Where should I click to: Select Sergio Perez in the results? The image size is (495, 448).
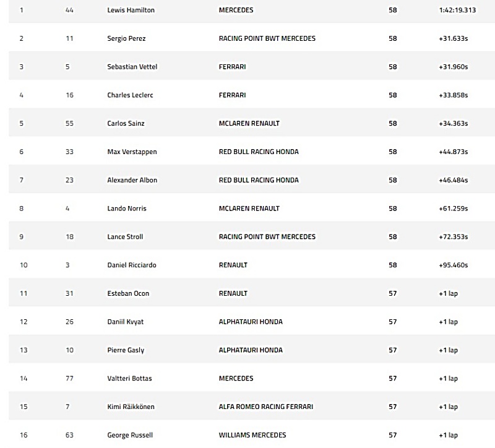pos(126,38)
